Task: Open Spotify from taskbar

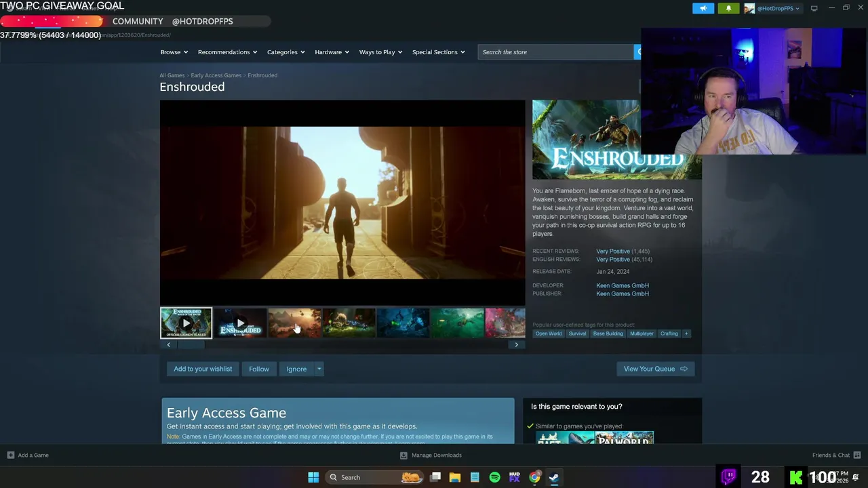Action: point(494,477)
